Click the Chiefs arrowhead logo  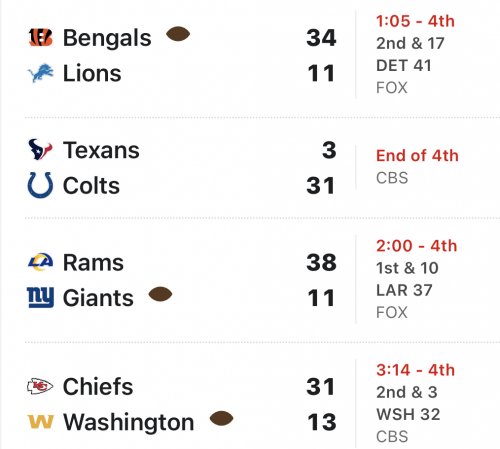[x=40, y=386]
